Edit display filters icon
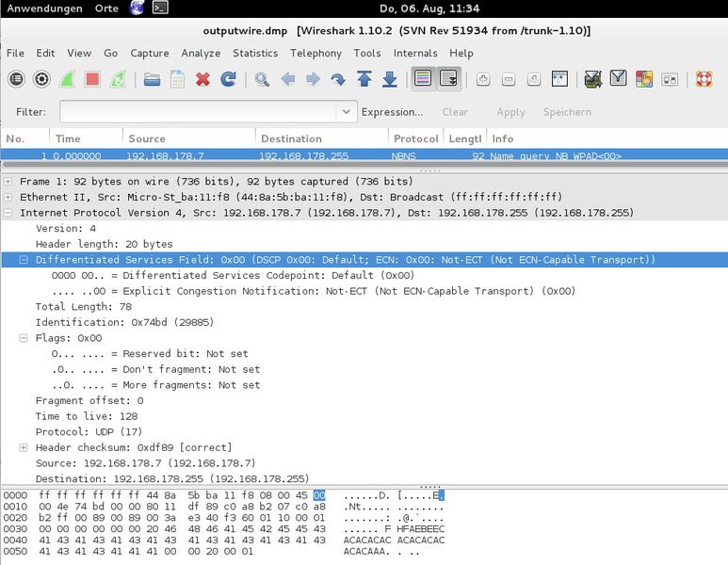This screenshot has height=565, width=728. point(619,78)
